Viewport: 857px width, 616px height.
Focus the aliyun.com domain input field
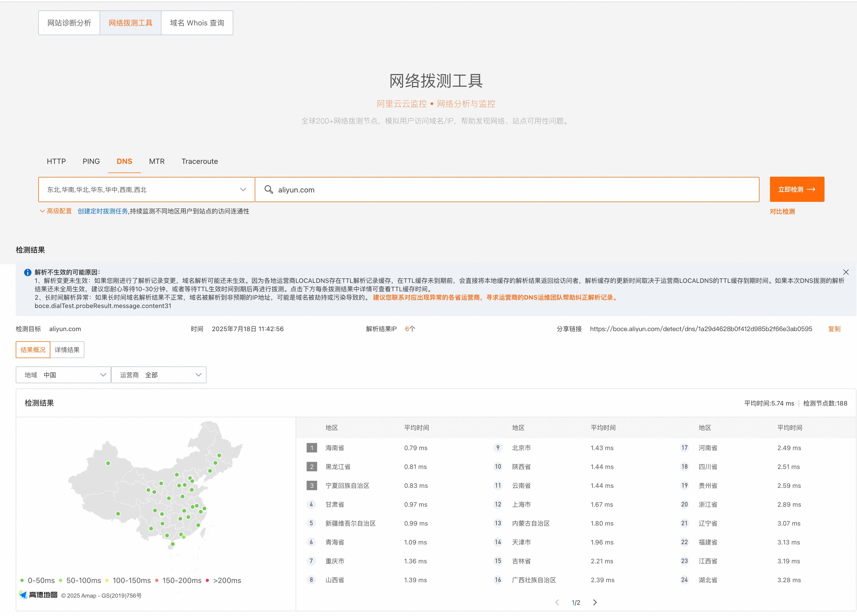click(x=507, y=189)
